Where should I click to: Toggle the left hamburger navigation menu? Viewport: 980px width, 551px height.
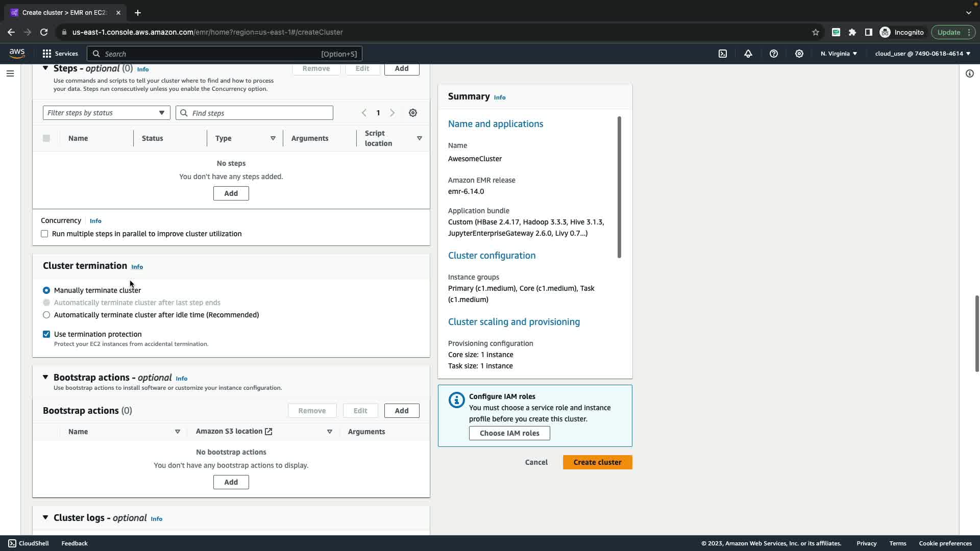(x=10, y=73)
